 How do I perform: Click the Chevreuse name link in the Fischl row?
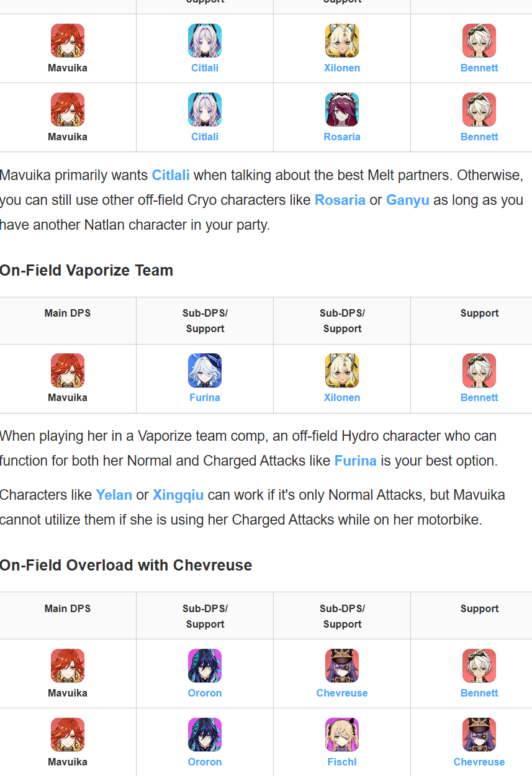point(479,762)
